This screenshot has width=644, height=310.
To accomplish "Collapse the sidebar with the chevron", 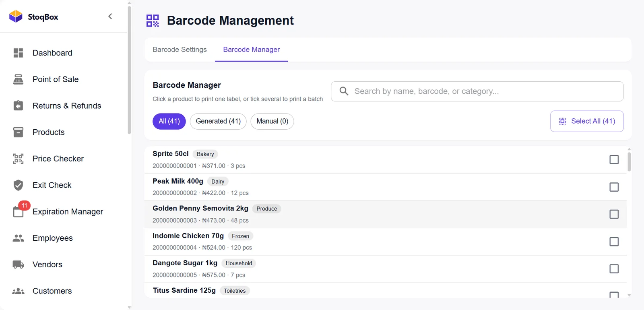I will pos(110,17).
